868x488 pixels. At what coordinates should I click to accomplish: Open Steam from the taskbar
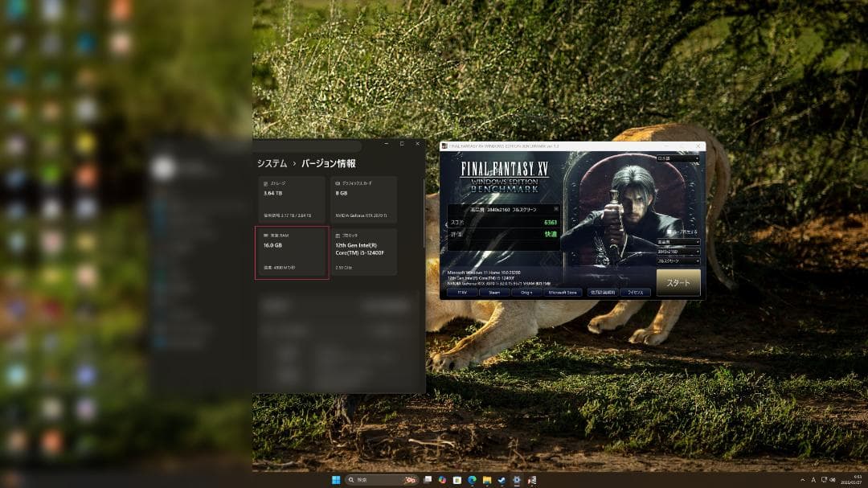[x=502, y=480]
